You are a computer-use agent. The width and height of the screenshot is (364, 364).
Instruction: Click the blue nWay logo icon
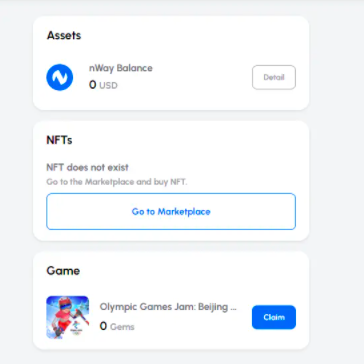click(x=60, y=77)
